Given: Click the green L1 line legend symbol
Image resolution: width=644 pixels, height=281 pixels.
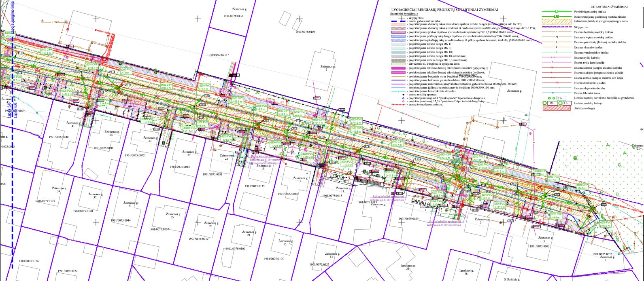Looking at the screenshot, I should tap(557, 12).
